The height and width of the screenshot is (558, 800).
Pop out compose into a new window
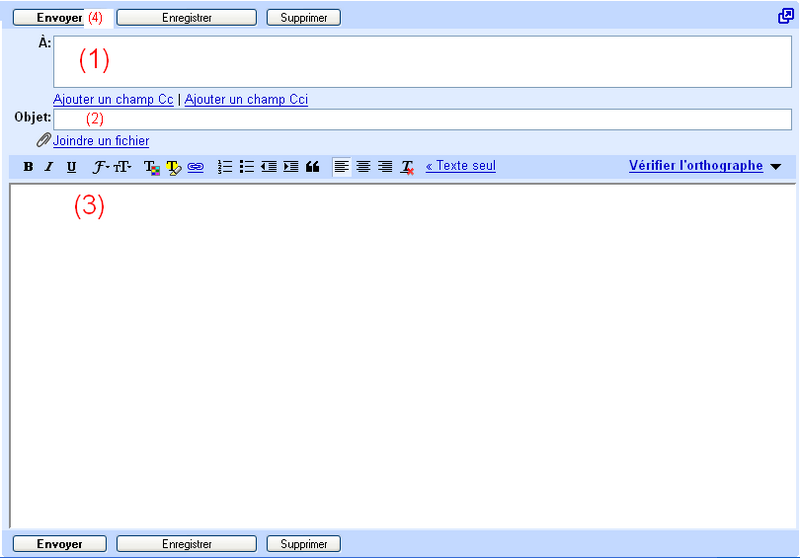(786, 16)
